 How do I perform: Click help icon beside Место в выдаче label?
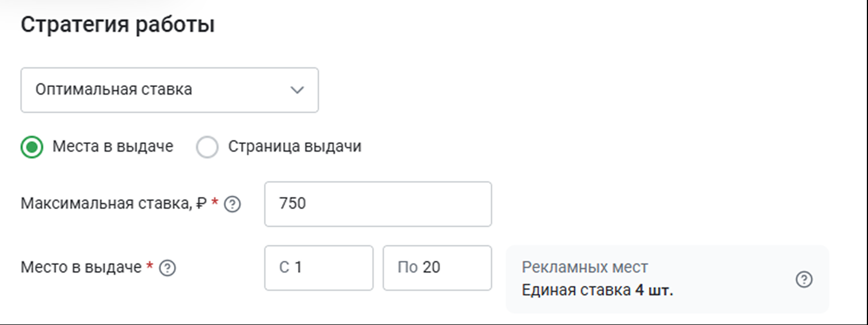pos(167,268)
